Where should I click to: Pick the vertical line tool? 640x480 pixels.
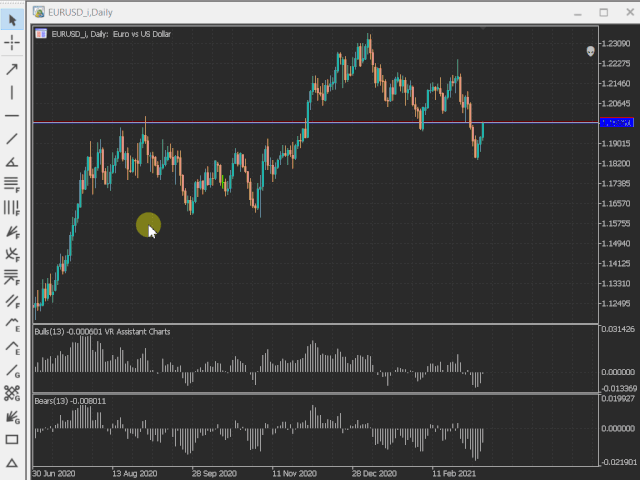(x=12, y=92)
